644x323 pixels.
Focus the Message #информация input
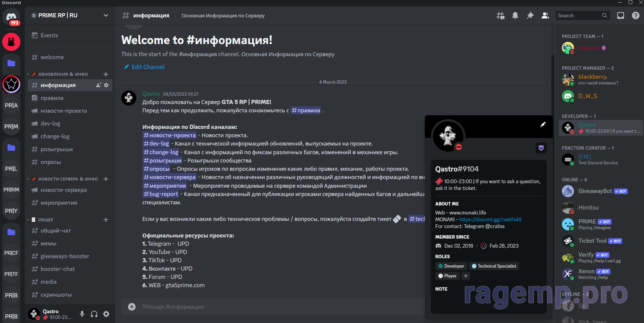coord(282,307)
